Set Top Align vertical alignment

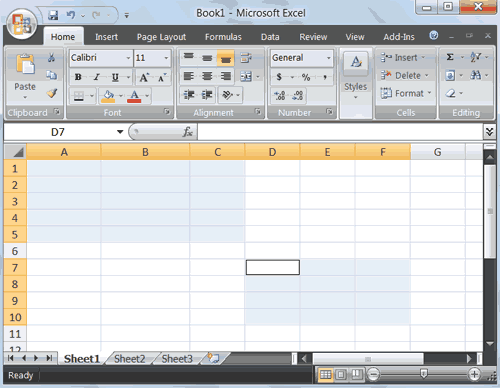pos(189,57)
